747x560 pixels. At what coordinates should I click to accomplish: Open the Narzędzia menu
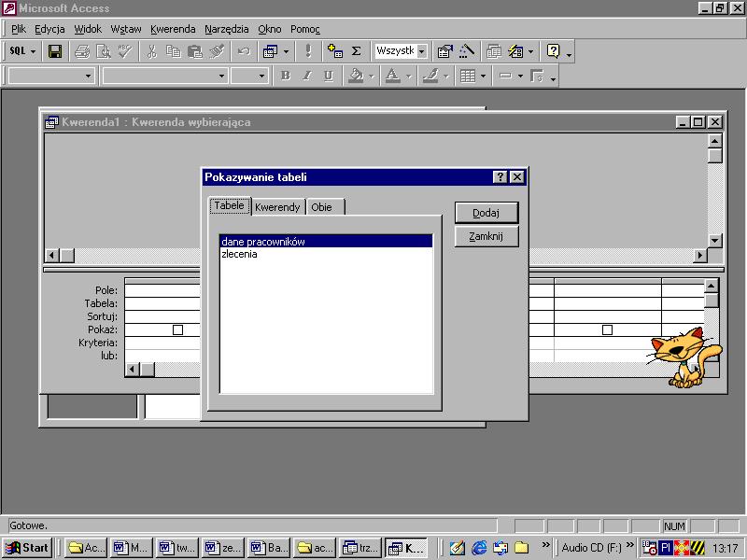[227, 29]
